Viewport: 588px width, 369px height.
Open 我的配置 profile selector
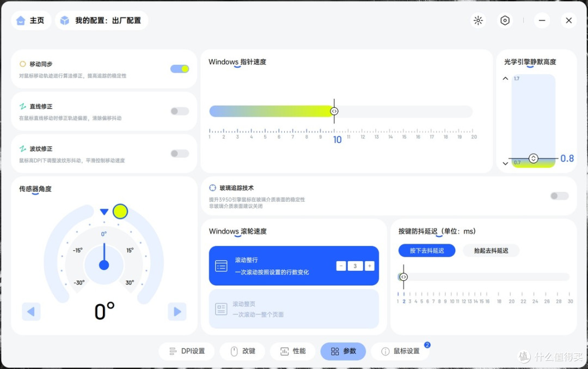[x=101, y=20]
